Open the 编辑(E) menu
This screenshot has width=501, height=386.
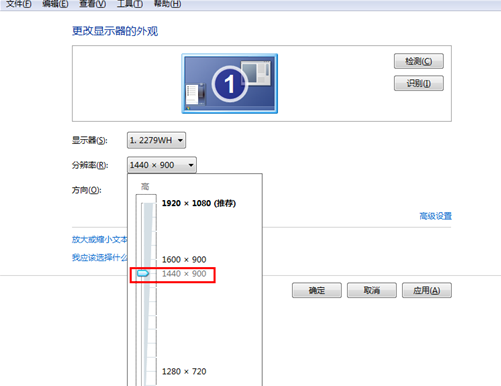(x=55, y=4)
